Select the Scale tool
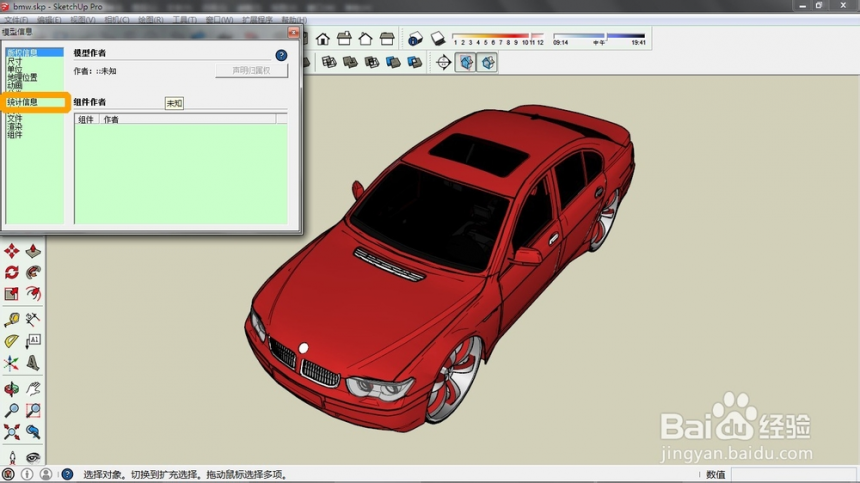 12,294
